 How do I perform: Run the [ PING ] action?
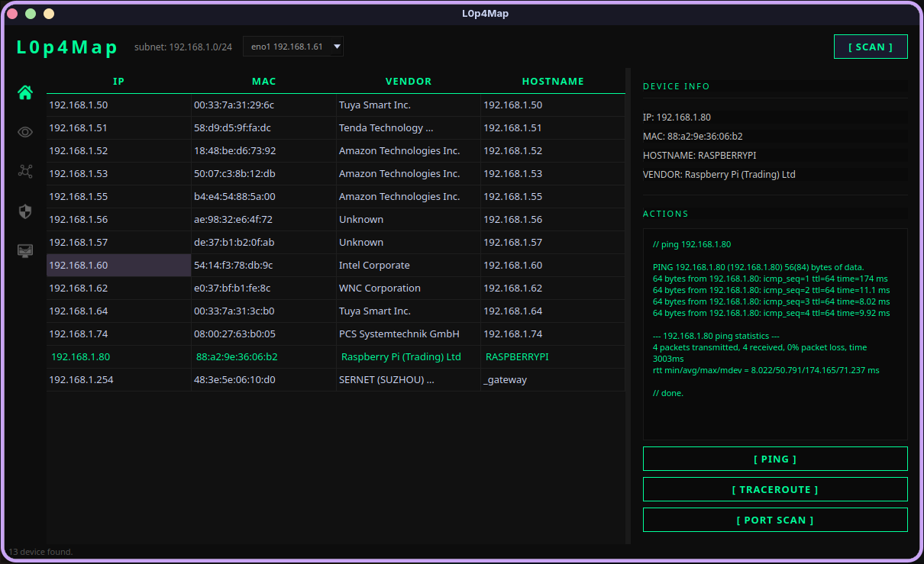pyautogui.click(x=775, y=459)
